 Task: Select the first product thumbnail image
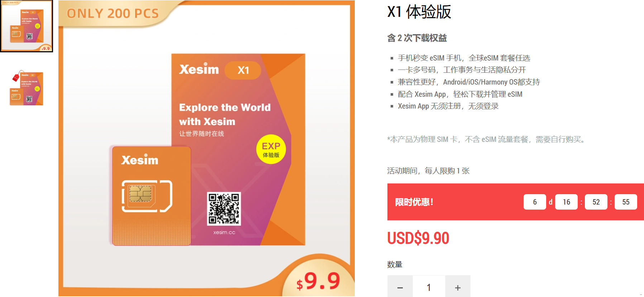click(27, 26)
